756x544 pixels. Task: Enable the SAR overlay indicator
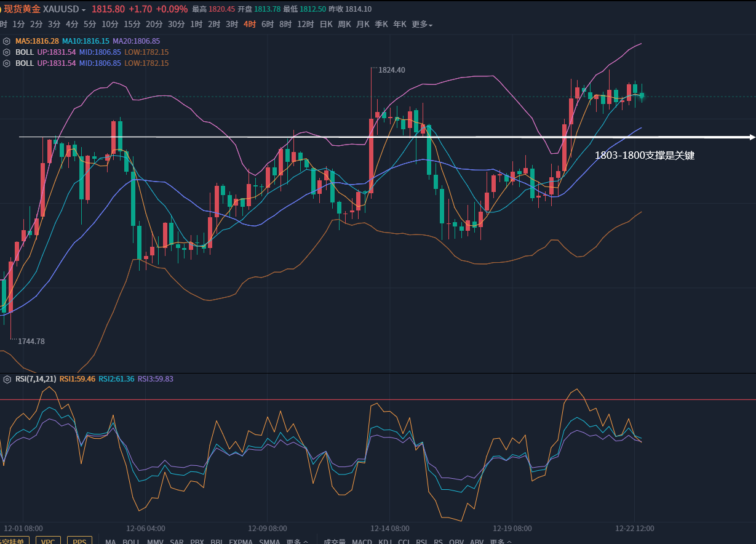pos(177,542)
